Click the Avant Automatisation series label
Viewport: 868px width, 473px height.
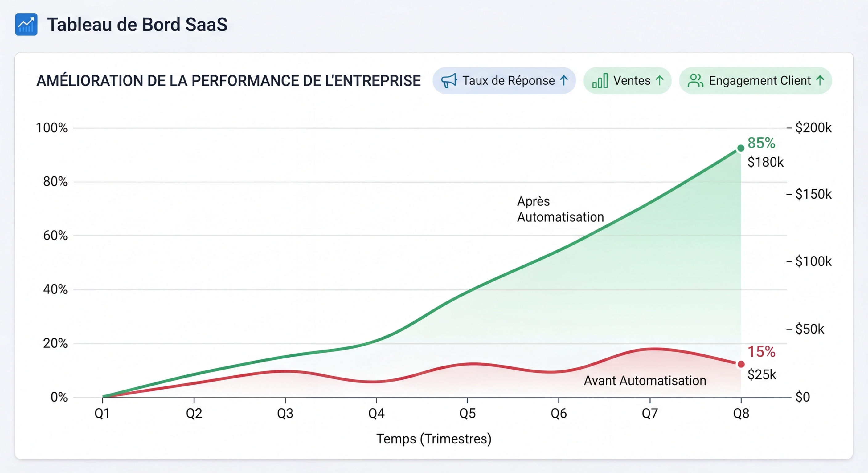645,381
